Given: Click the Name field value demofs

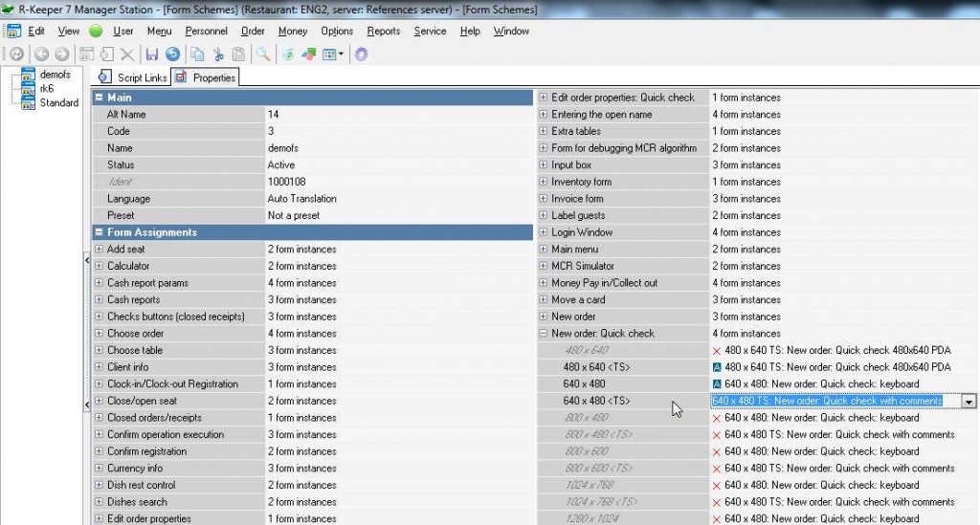Looking at the screenshot, I should pyautogui.click(x=283, y=148).
